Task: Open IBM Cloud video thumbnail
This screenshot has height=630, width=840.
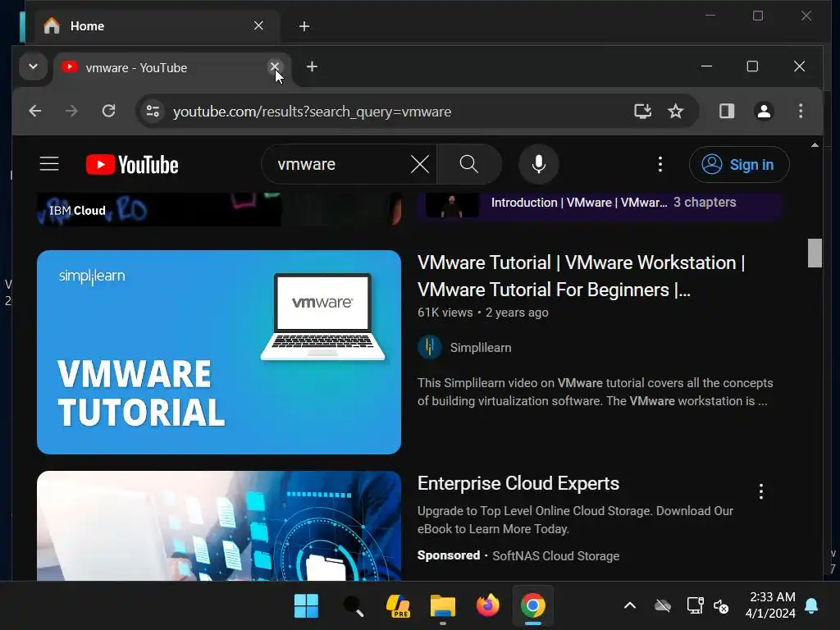Action: [x=218, y=209]
